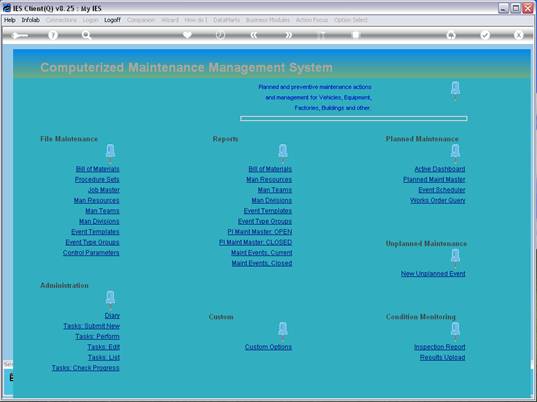
Task: Click the double right arrow forward icon
Action: [288, 35]
